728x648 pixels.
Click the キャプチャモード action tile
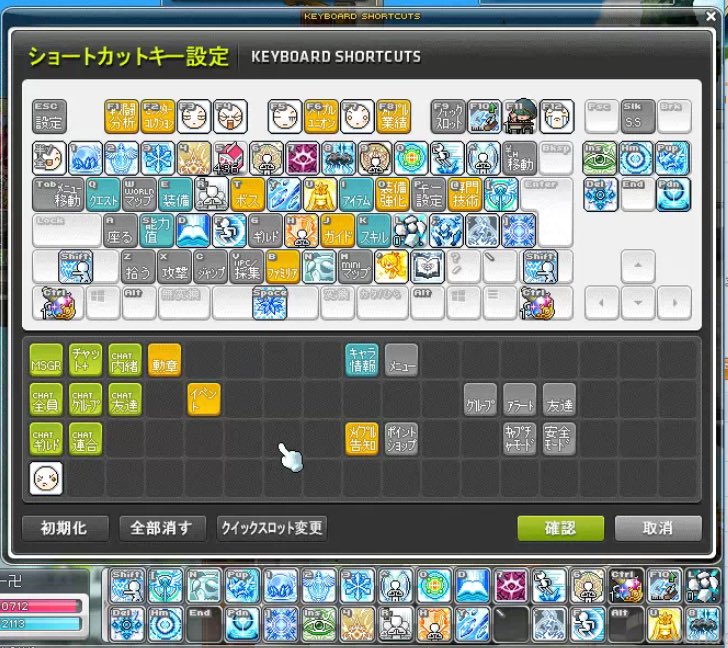pos(520,439)
